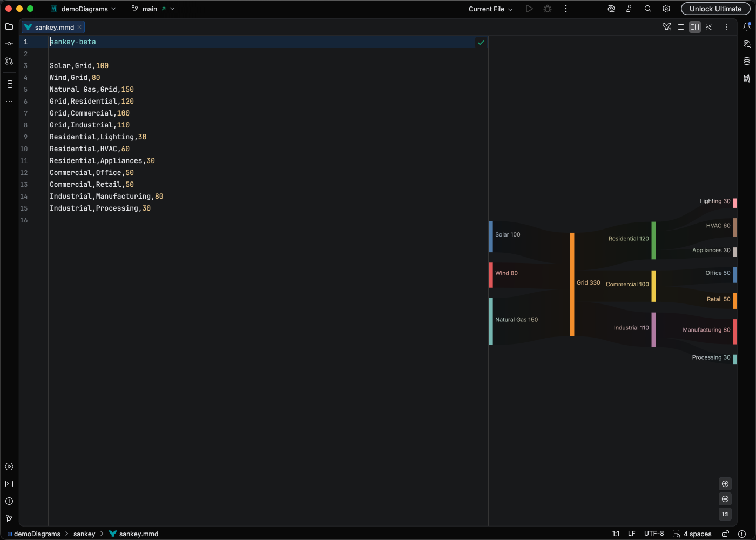Open the Current File run configuration dropdown

click(x=490, y=9)
